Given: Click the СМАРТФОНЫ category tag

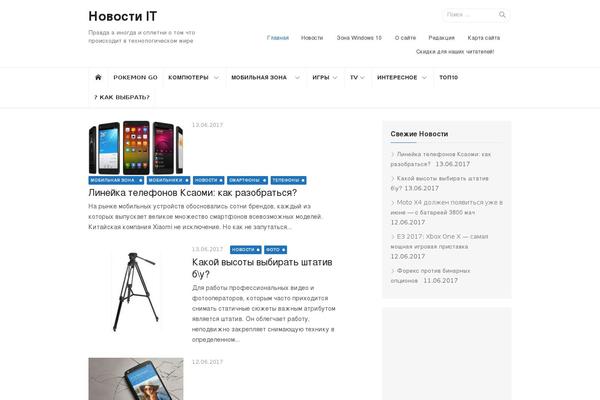Looking at the screenshot, I should pyautogui.click(x=247, y=180).
